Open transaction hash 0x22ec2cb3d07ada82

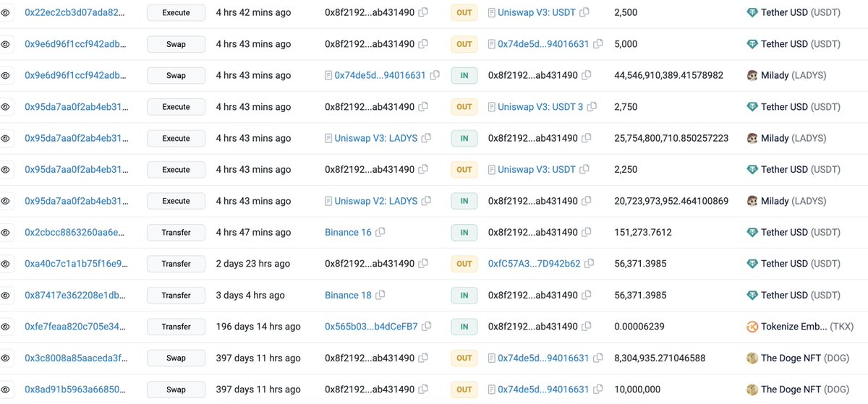(x=75, y=12)
